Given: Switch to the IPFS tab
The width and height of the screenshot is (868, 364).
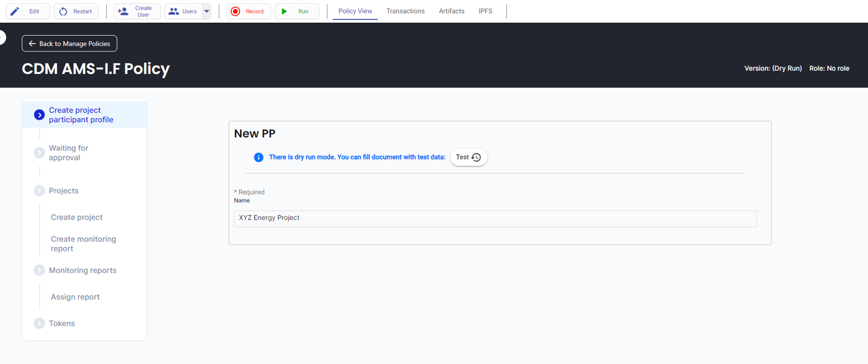Looking at the screenshot, I should coord(485,11).
